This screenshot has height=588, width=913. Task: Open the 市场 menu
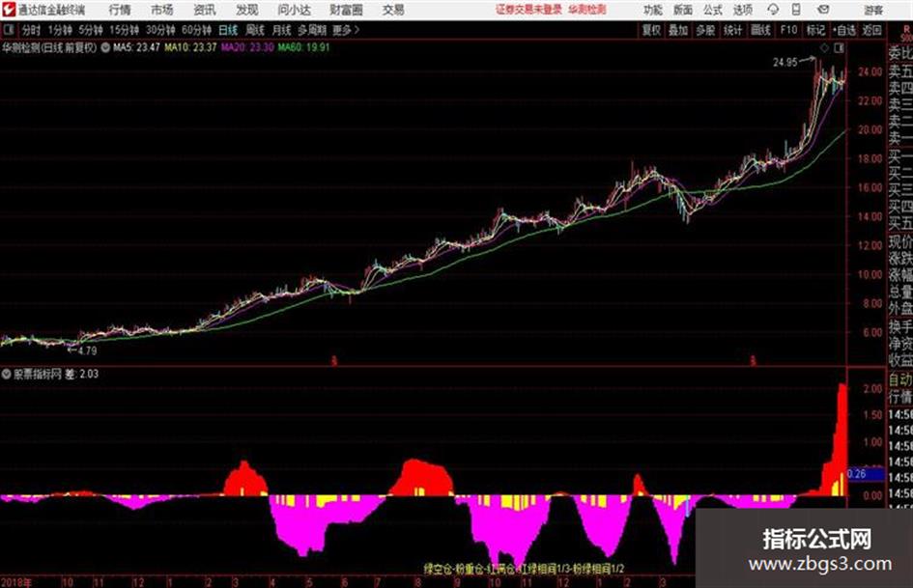coord(162,10)
